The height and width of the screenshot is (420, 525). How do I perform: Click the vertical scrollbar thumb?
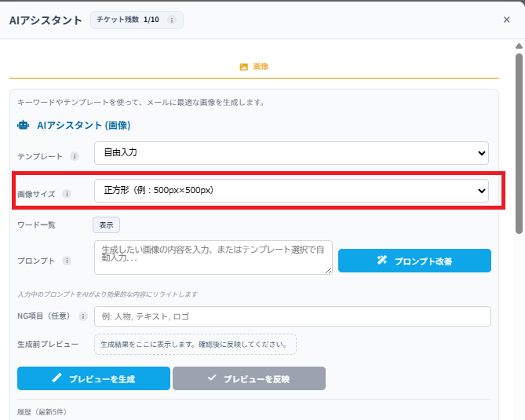pyautogui.click(x=519, y=144)
